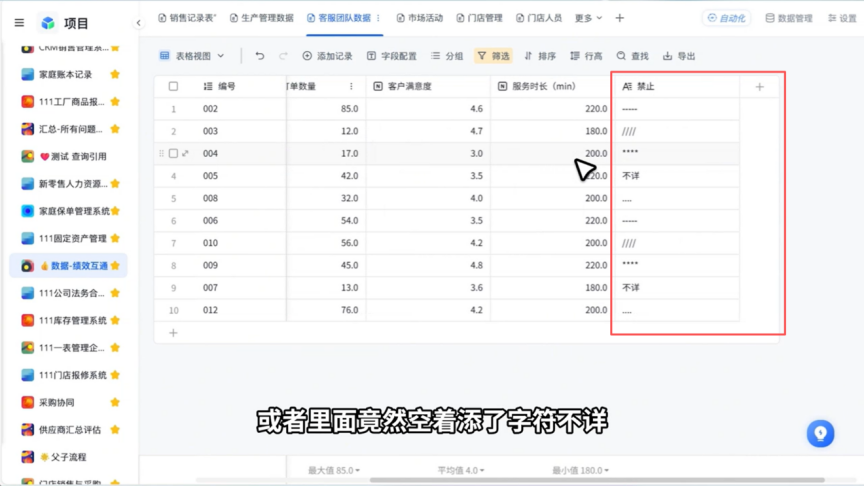
Task: Open 111库存管理系统 in sidebar
Action: click(x=69, y=320)
